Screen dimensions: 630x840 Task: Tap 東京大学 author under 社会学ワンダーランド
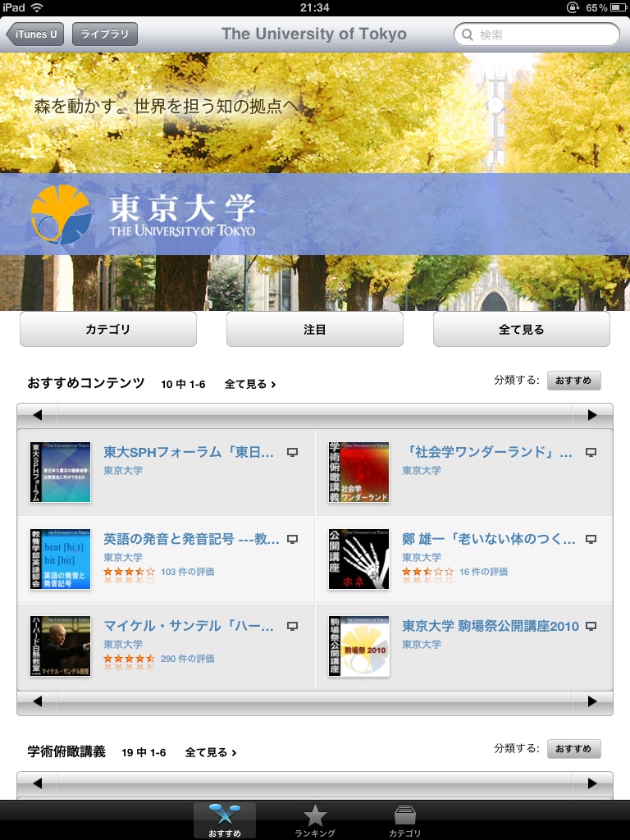pyautogui.click(x=422, y=470)
